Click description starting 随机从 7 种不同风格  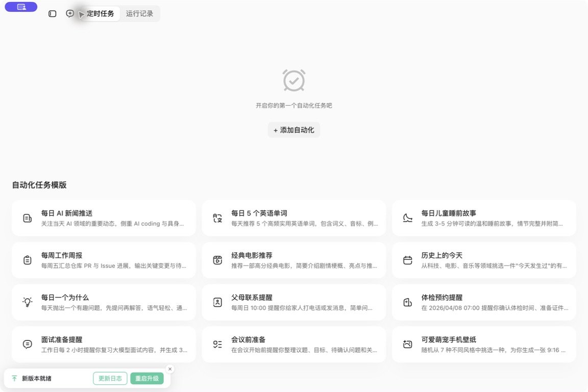[x=493, y=350]
